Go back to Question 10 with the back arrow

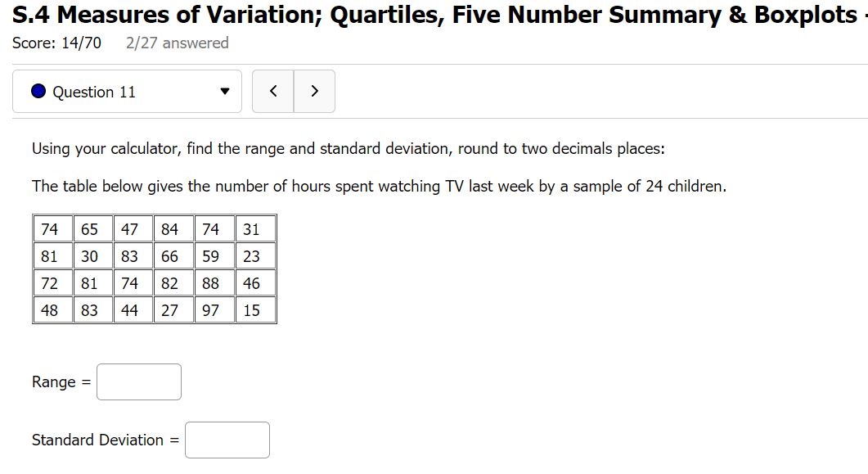pyautogui.click(x=272, y=91)
